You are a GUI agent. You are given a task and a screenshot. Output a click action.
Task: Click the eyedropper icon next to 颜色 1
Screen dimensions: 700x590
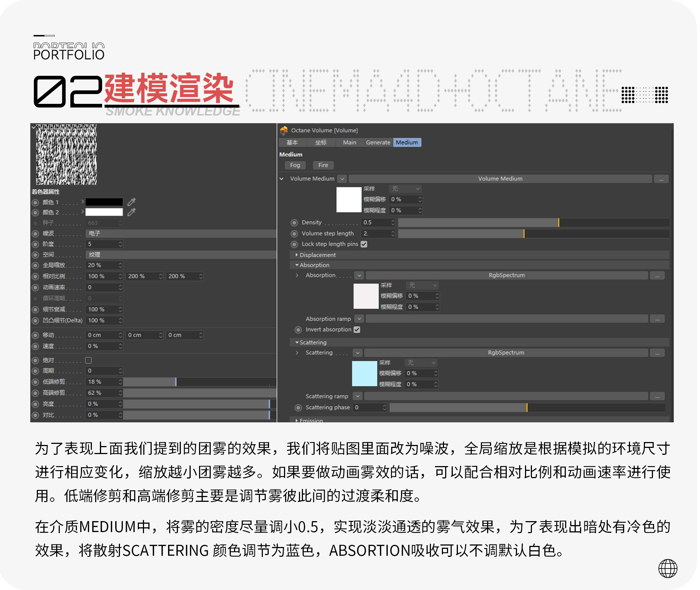tap(132, 202)
